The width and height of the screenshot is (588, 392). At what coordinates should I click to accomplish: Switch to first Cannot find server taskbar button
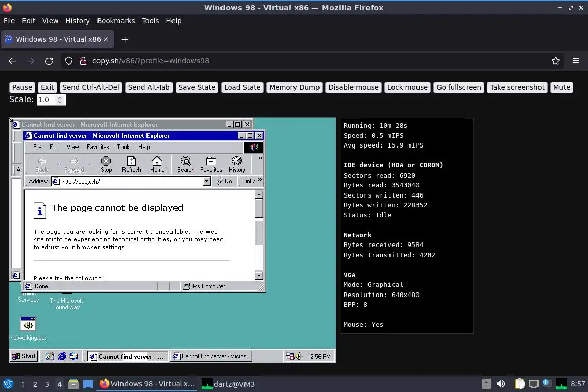tap(128, 356)
